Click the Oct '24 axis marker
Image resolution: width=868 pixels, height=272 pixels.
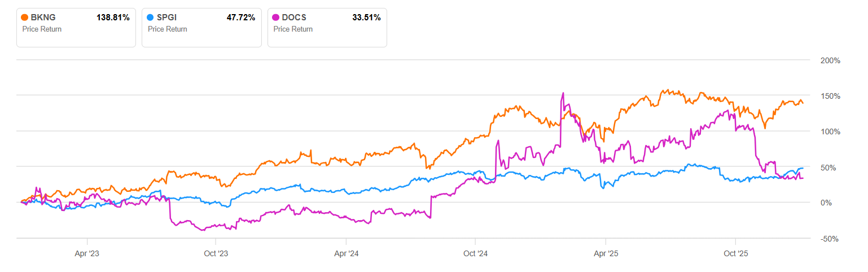point(475,254)
